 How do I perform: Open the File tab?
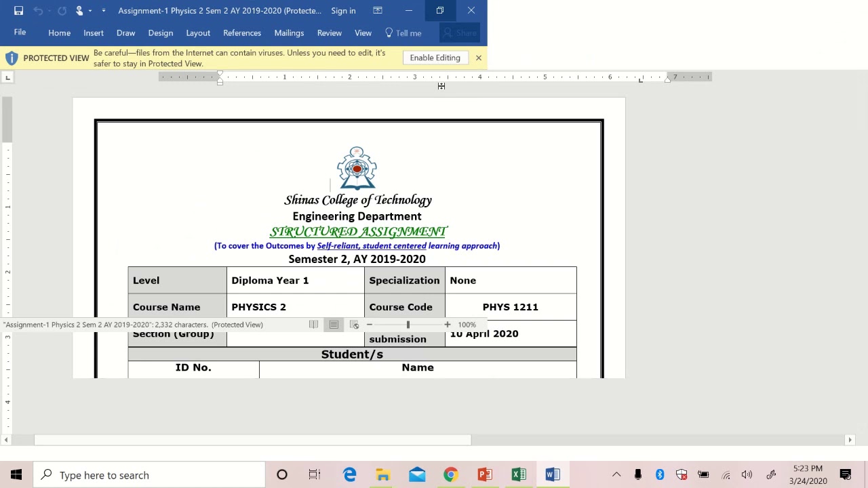(x=20, y=33)
